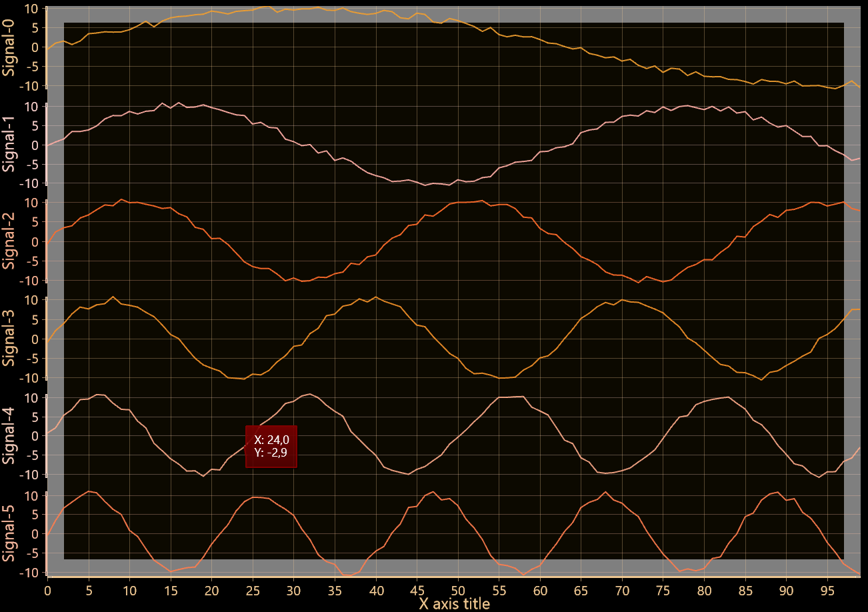
Task: Click X axis tick label 75
Action: pyautogui.click(x=663, y=591)
